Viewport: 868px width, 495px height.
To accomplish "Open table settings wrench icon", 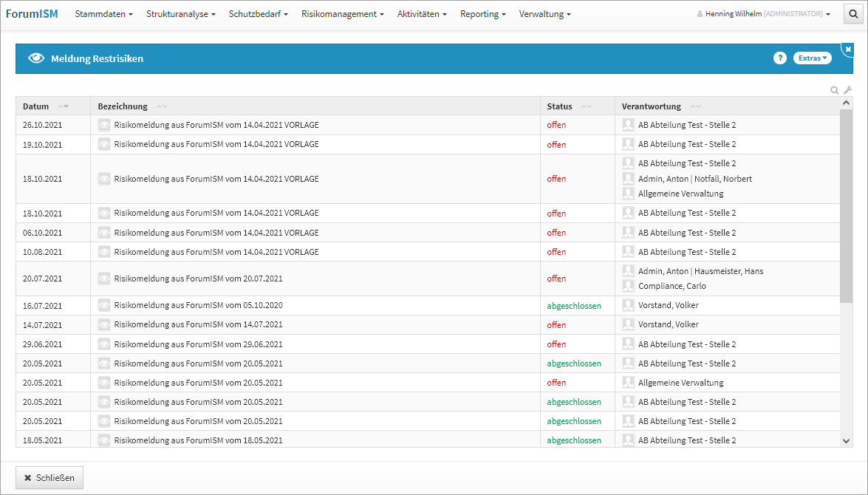I will 848,90.
